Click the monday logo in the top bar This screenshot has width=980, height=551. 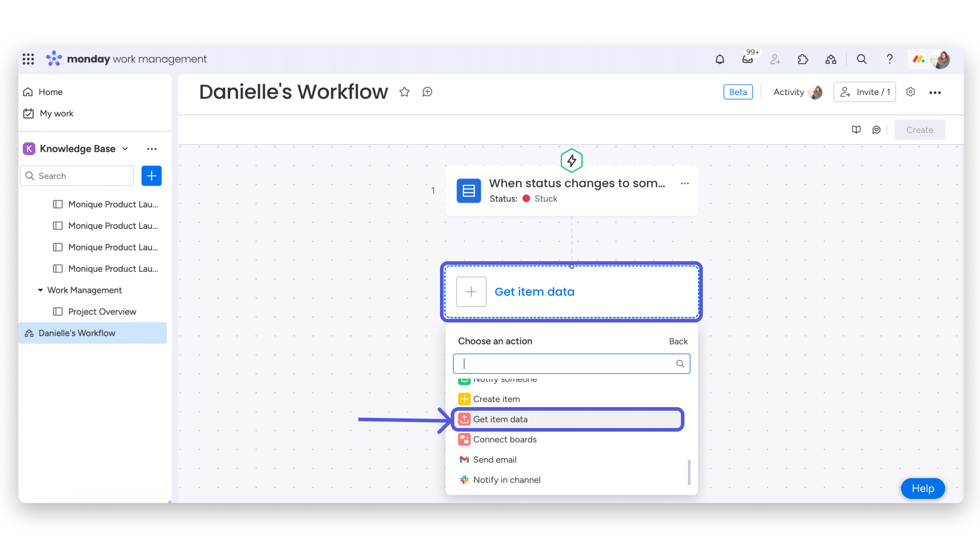pyautogui.click(x=54, y=59)
